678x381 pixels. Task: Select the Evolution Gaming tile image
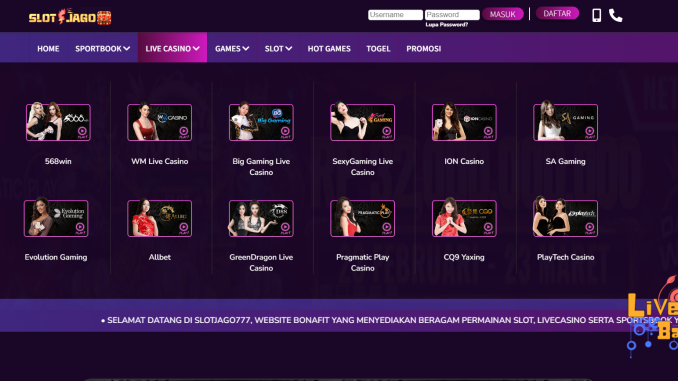point(56,218)
